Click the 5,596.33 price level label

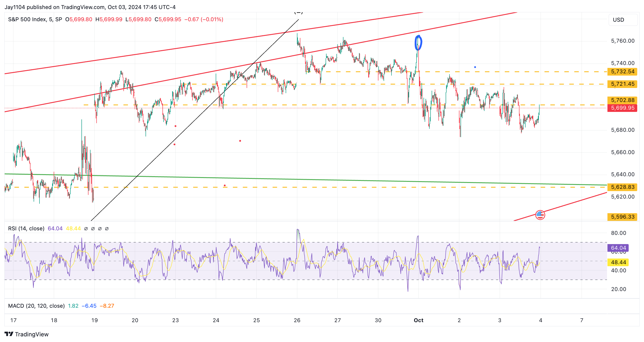pos(623,217)
